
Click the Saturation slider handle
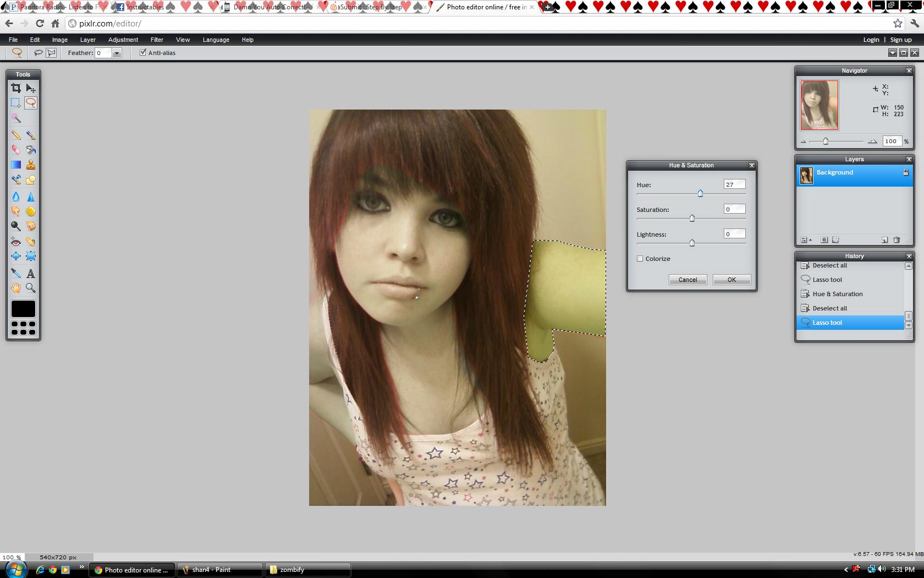pyautogui.click(x=692, y=218)
